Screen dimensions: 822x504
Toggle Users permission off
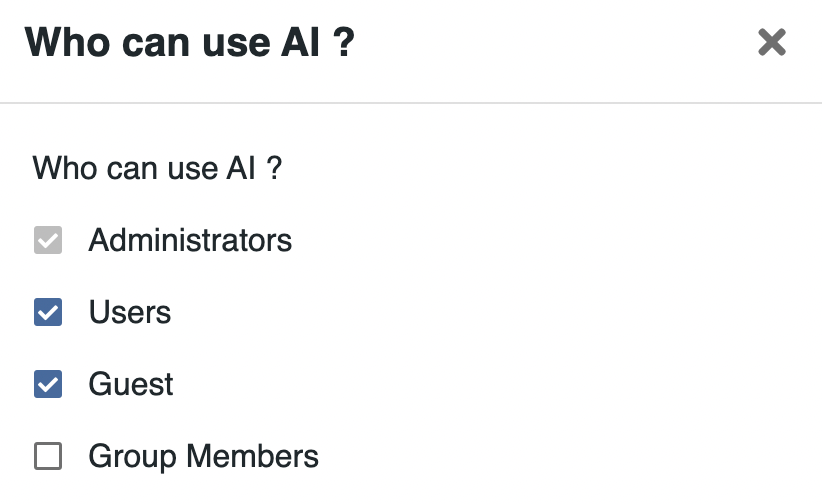click(x=48, y=313)
